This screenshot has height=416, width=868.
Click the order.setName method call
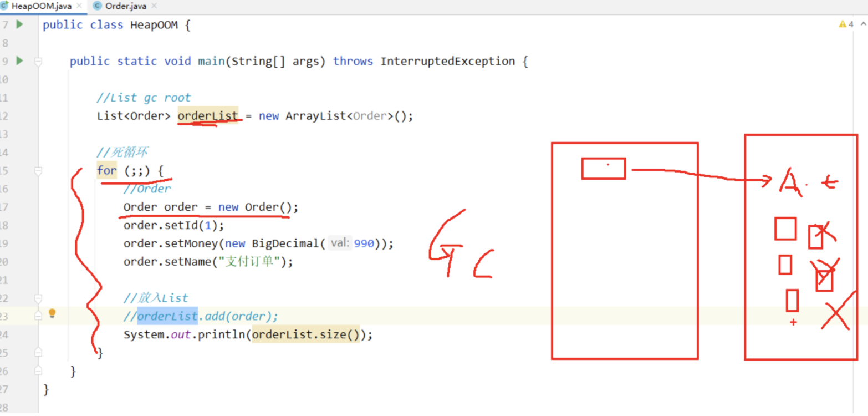point(171,262)
